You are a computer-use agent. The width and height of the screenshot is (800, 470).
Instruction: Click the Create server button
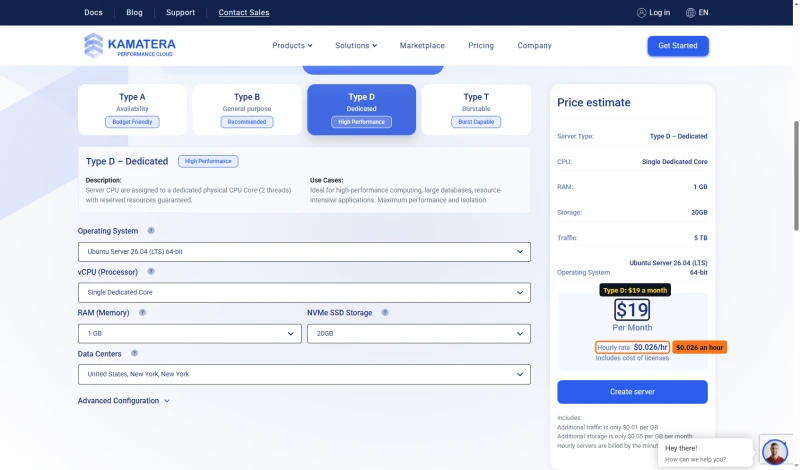pyautogui.click(x=632, y=392)
